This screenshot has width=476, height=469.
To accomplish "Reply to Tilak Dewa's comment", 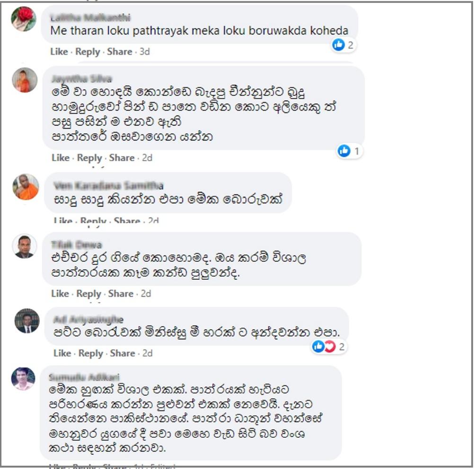I will (x=88, y=294).
